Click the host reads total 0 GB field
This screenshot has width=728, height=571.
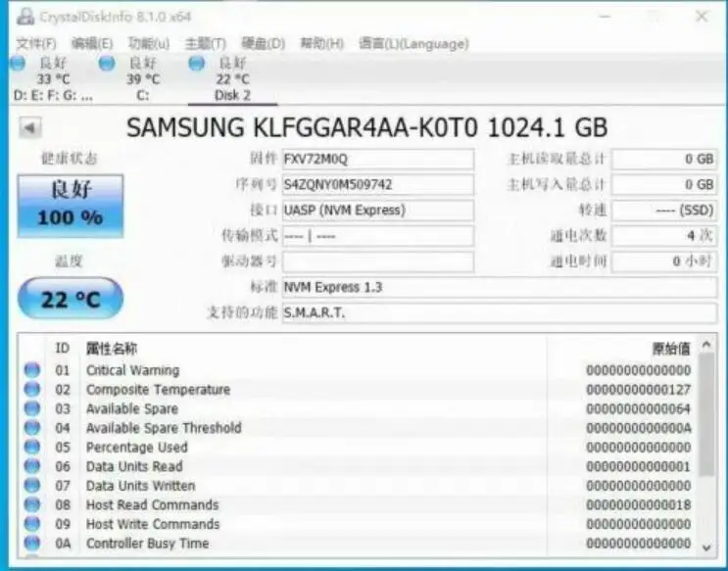(664, 160)
